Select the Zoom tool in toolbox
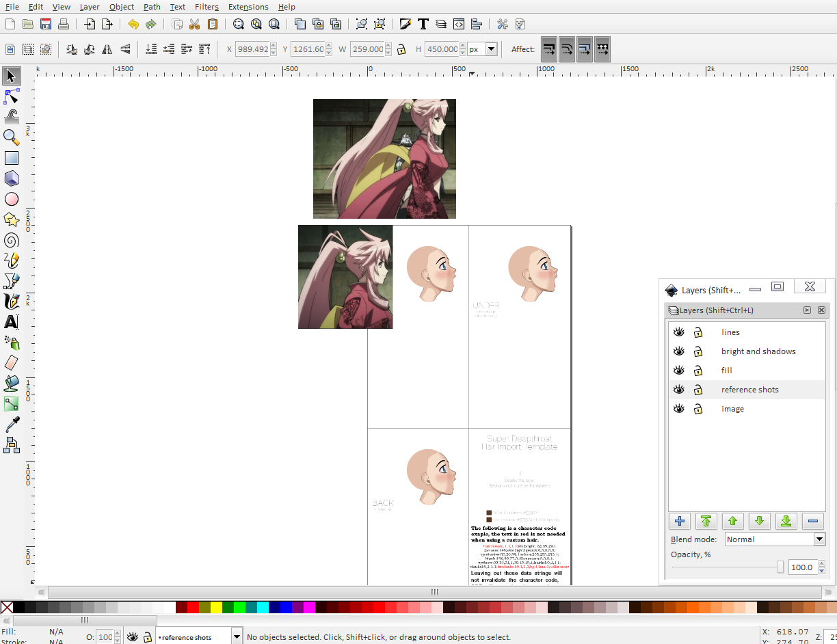The width and height of the screenshot is (837, 644). (x=11, y=137)
